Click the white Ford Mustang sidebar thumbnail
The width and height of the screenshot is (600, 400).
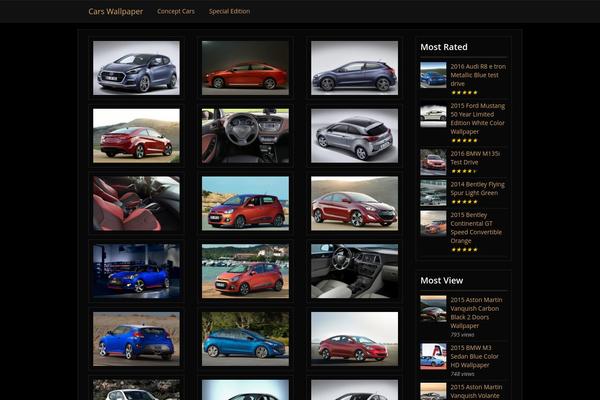(433, 116)
